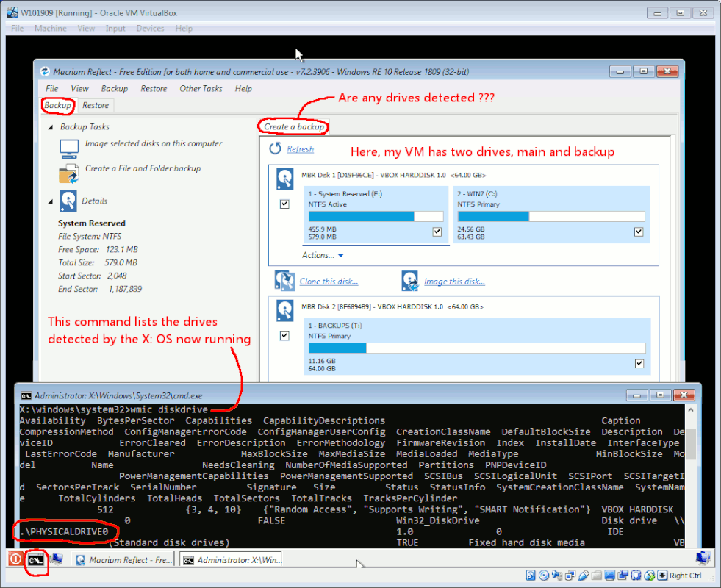Click the Refresh link

coord(301,149)
